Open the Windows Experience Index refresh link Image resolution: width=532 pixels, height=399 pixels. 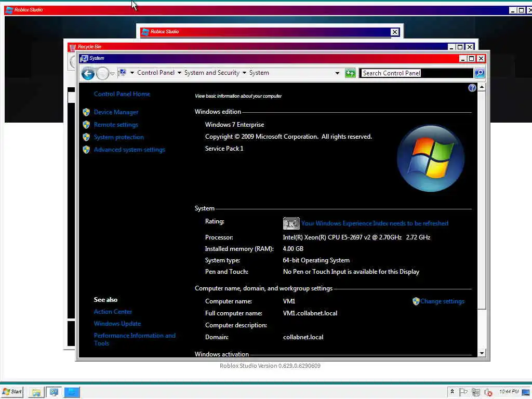pyautogui.click(x=375, y=223)
